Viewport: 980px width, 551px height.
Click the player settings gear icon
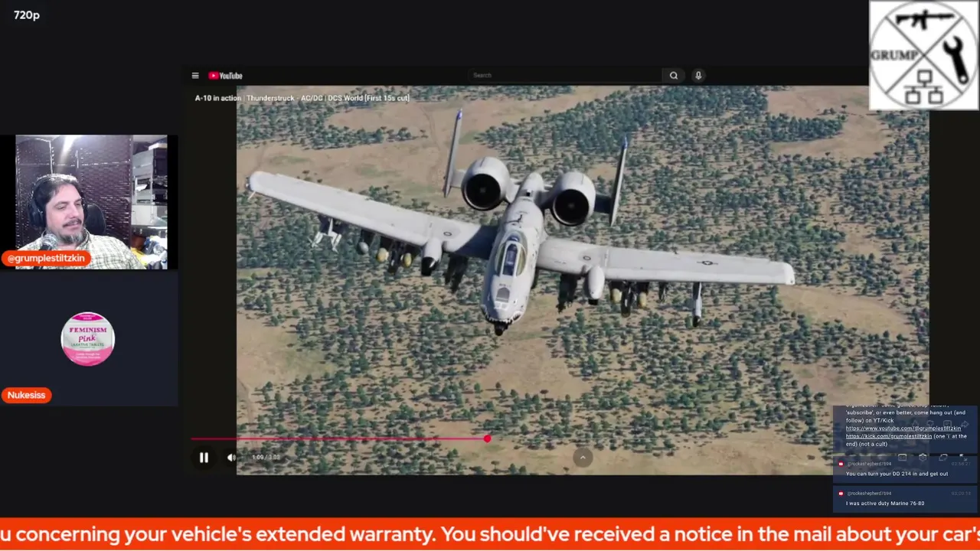point(923,458)
